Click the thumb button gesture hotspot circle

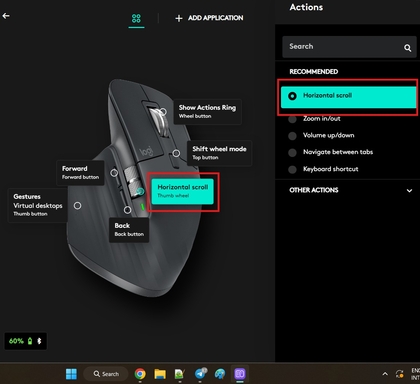tap(77, 206)
